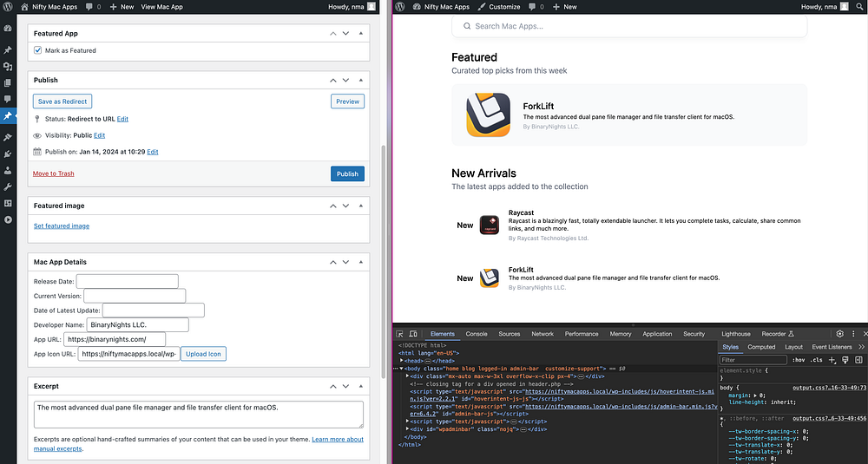Screen dimensions: 868x464
Task: Click the Upload Icon button
Action: [x=203, y=354]
